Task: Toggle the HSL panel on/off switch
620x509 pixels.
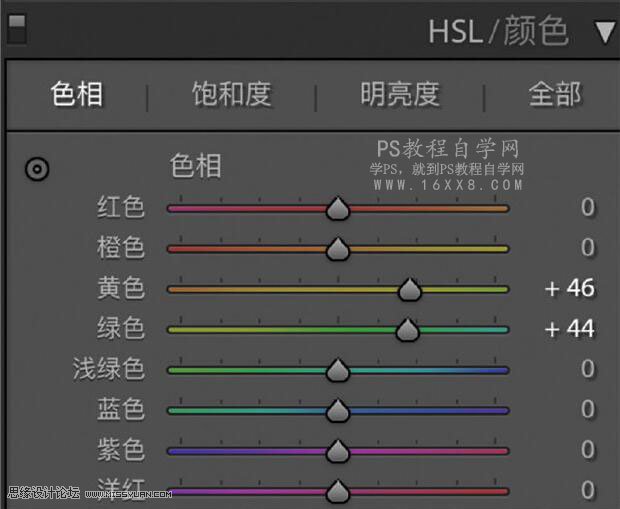Action: click(16, 29)
